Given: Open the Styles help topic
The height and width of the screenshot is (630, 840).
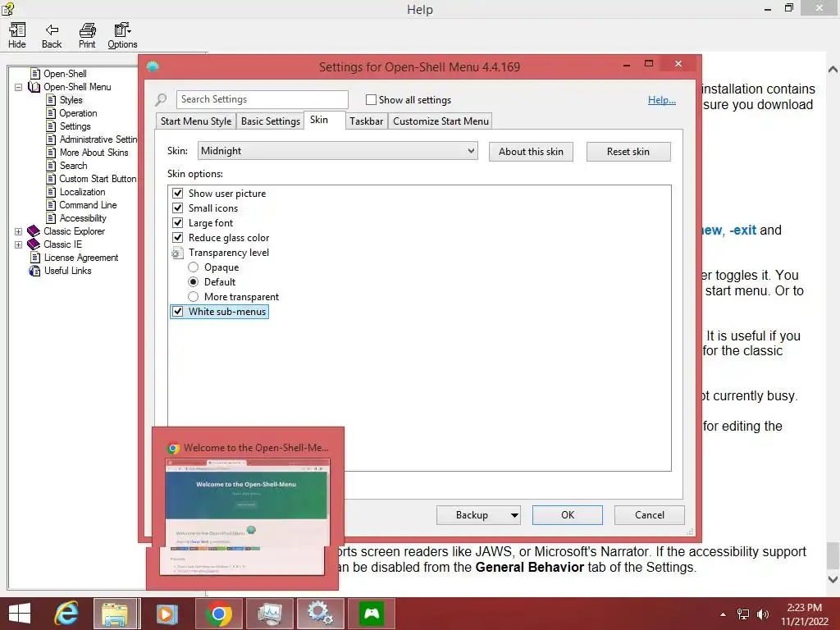Looking at the screenshot, I should pos(71,100).
